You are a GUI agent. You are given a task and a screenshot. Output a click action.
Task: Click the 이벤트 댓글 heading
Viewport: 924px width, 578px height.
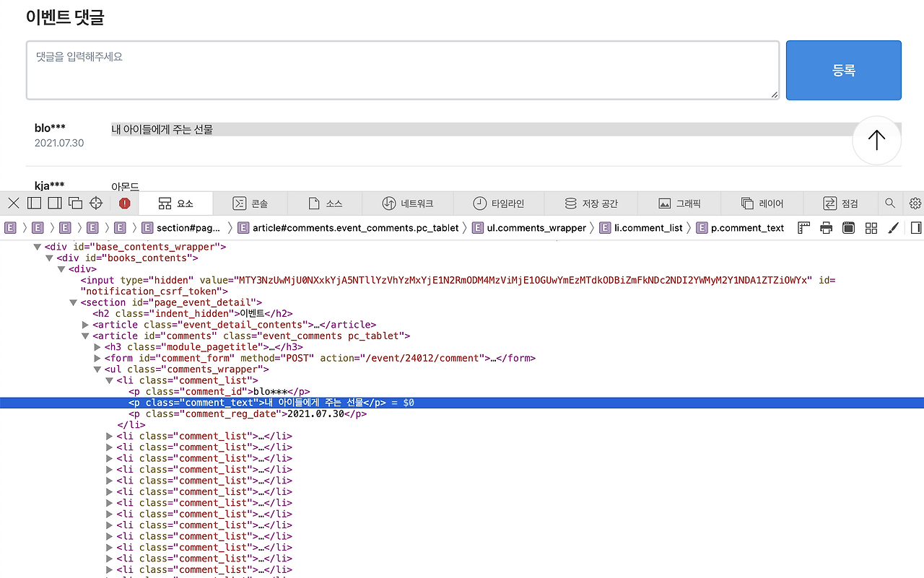coord(65,17)
